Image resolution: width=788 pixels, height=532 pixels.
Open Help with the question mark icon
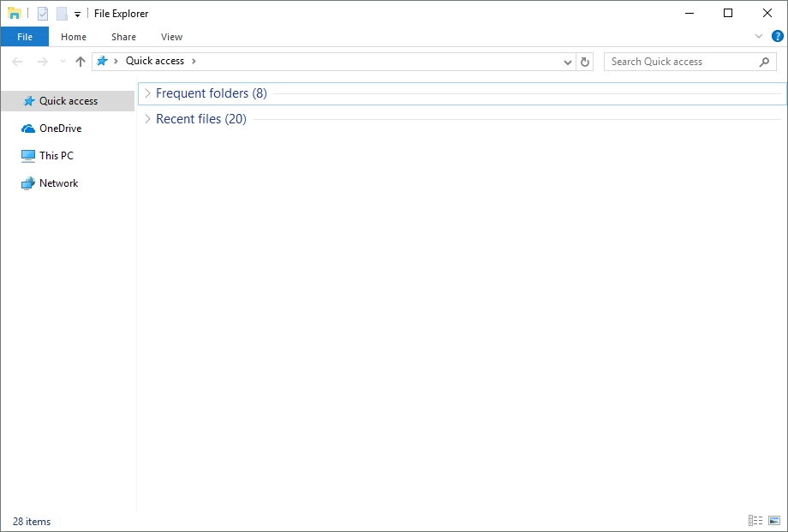tap(778, 36)
